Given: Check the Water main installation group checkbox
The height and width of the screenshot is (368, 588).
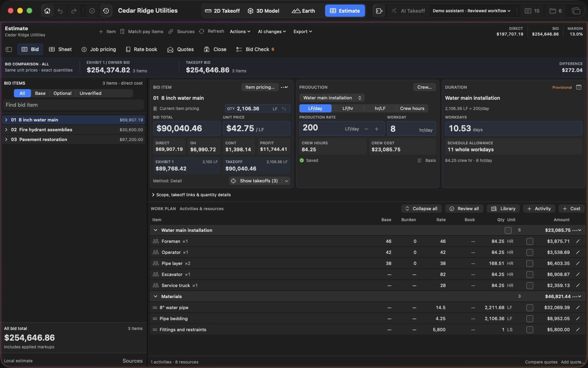Looking at the screenshot, I should [x=508, y=230].
